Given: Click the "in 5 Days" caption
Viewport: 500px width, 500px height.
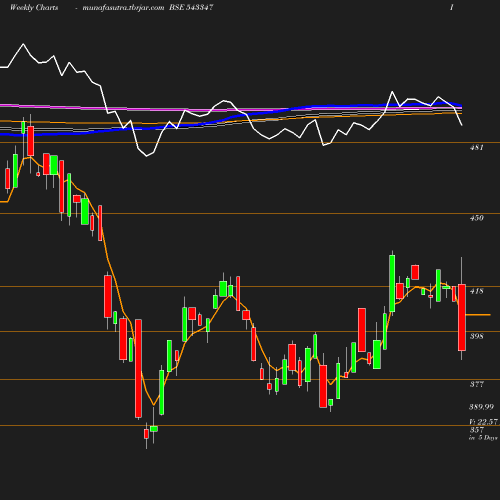Looking at the screenshot, I should (x=483, y=438).
